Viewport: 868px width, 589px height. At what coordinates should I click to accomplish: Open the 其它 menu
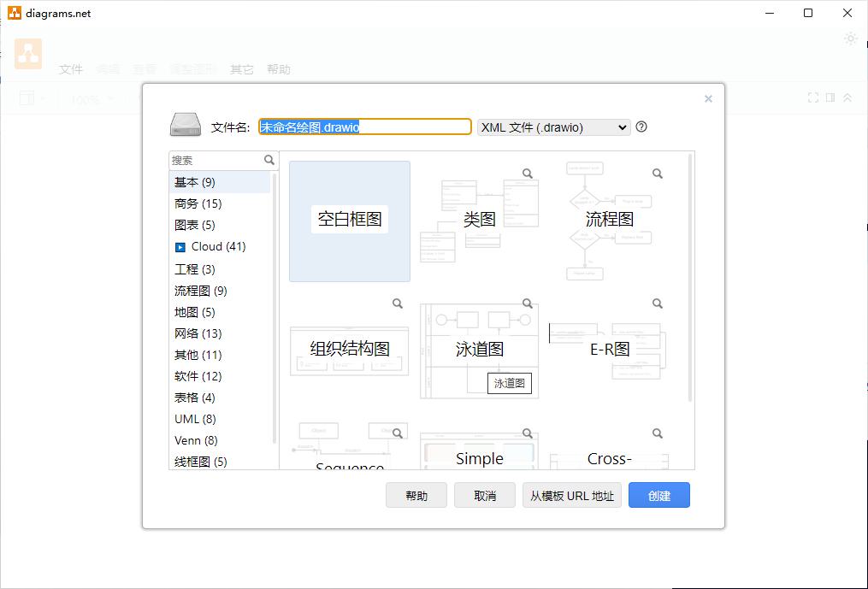point(241,69)
